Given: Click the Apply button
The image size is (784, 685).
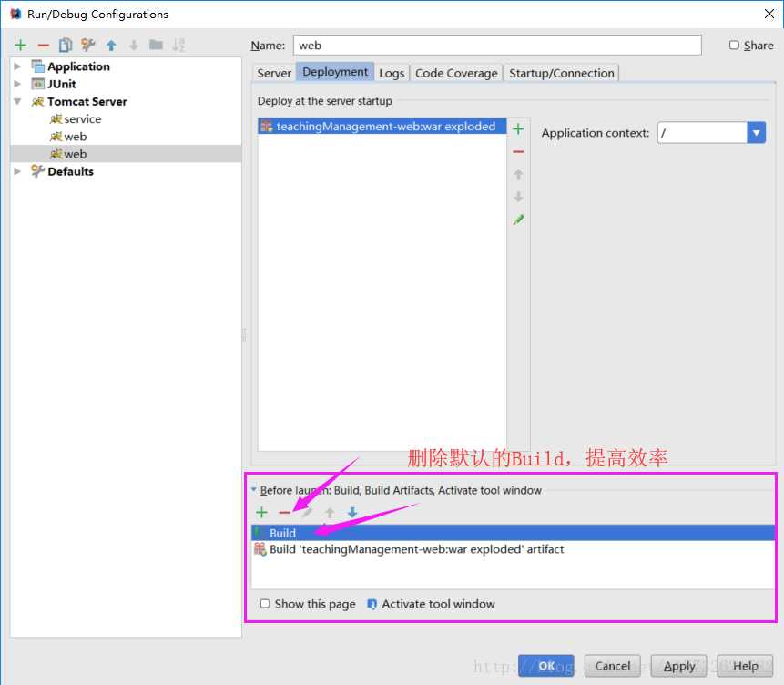Looking at the screenshot, I should point(679,666).
